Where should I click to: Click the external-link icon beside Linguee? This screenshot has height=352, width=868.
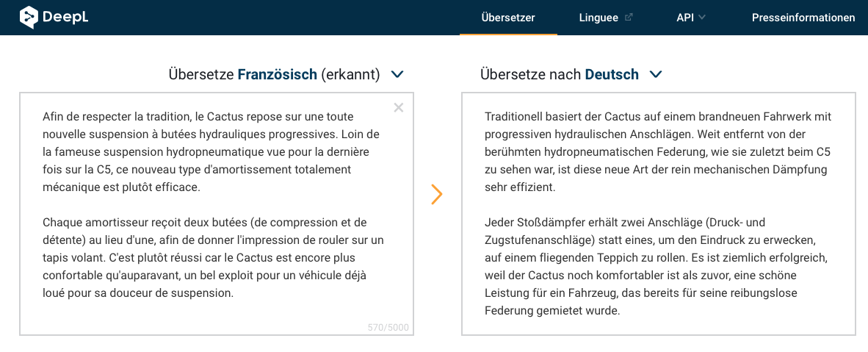[629, 17]
